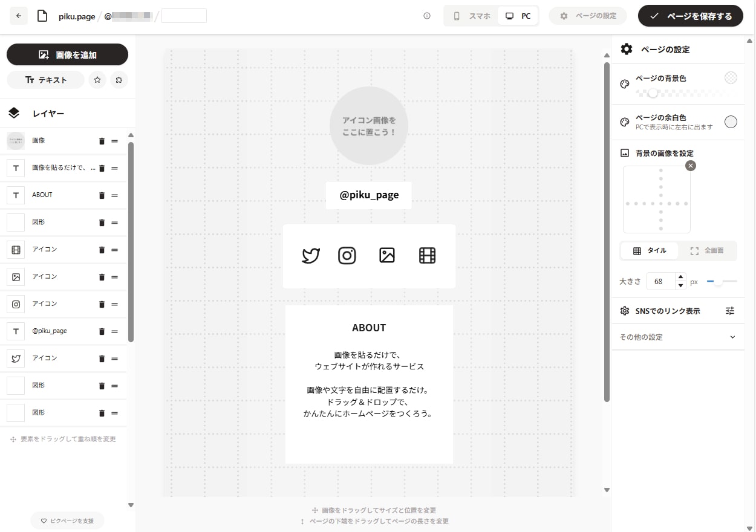The image size is (756, 532).
Task: Remove the background image with X button
Action: point(691,166)
